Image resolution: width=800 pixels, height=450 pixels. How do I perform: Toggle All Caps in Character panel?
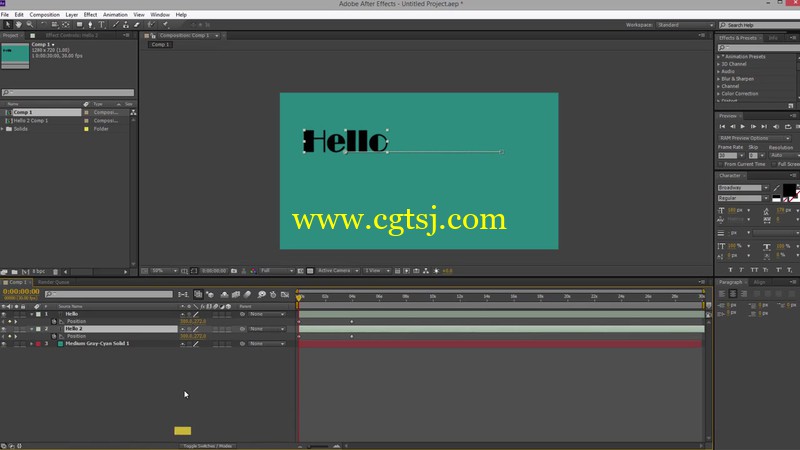point(754,270)
